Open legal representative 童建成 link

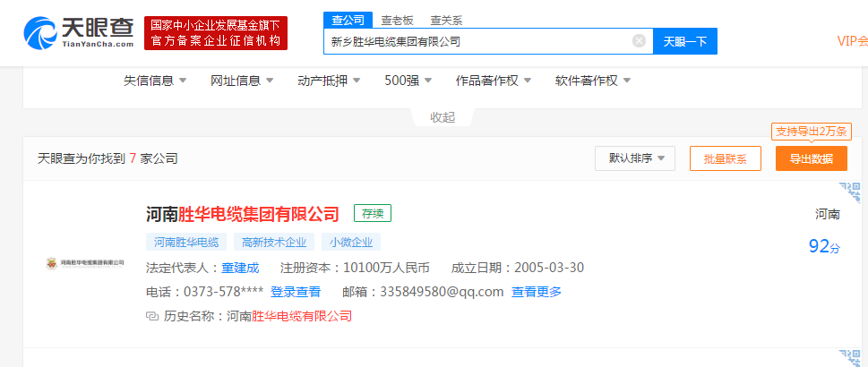[240, 268]
